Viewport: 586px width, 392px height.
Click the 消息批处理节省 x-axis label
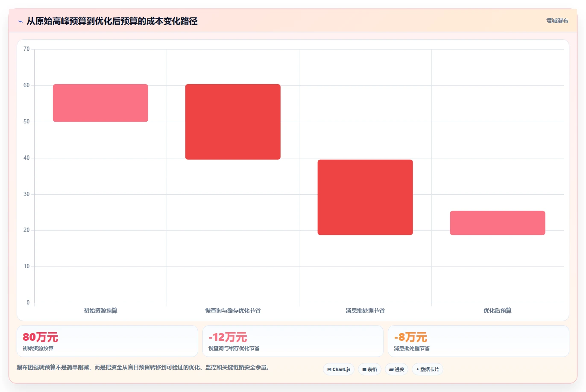(x=365, y=310)
